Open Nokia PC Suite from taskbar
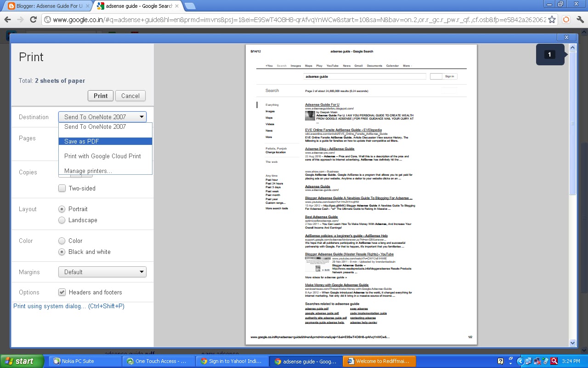The image size is (588, 368). [86, 361]
